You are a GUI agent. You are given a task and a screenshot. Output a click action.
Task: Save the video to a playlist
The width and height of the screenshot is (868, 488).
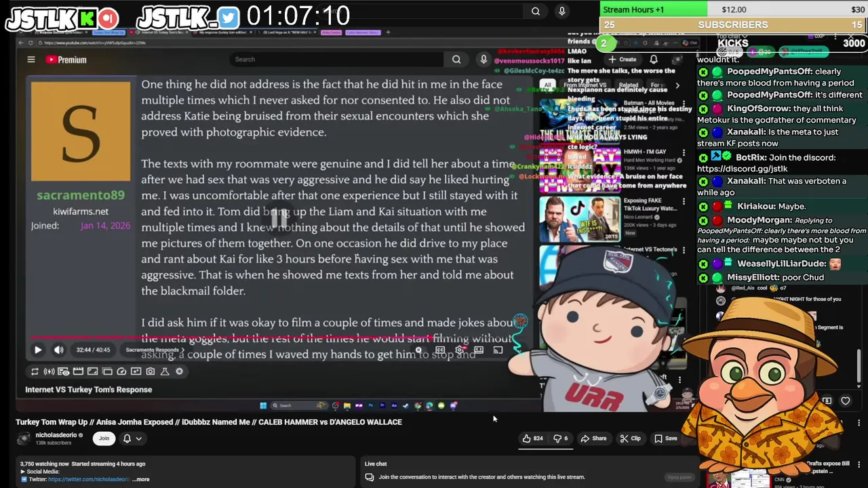tap(666, 439)
